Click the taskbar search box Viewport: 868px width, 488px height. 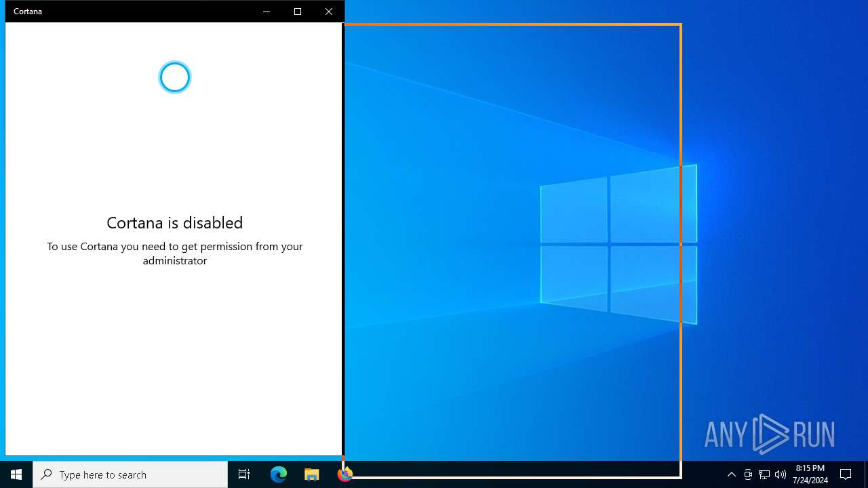(x=130, y=474)
